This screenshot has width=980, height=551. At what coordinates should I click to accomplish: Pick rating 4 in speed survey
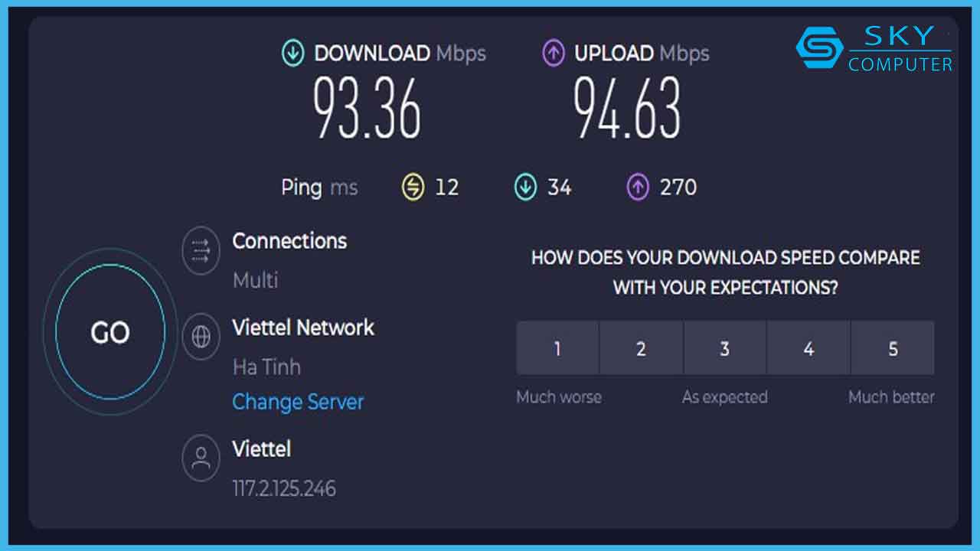point(808,349)
